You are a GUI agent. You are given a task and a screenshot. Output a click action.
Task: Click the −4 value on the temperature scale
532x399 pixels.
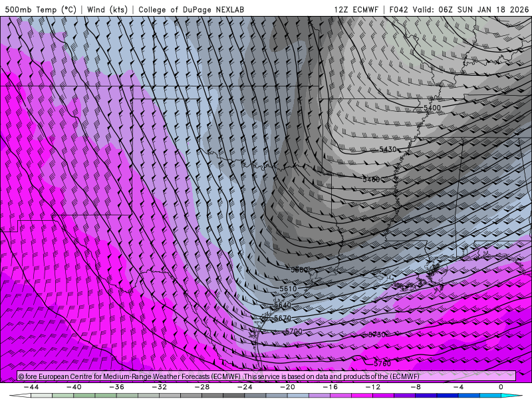[458, 387]
